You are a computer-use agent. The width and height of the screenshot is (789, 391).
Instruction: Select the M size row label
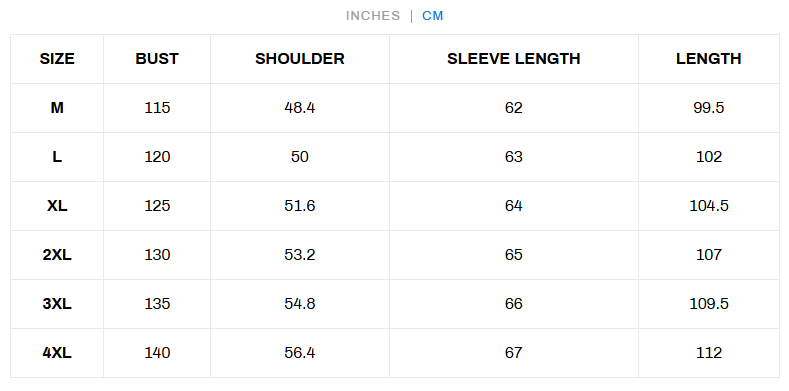pos(57,108)
